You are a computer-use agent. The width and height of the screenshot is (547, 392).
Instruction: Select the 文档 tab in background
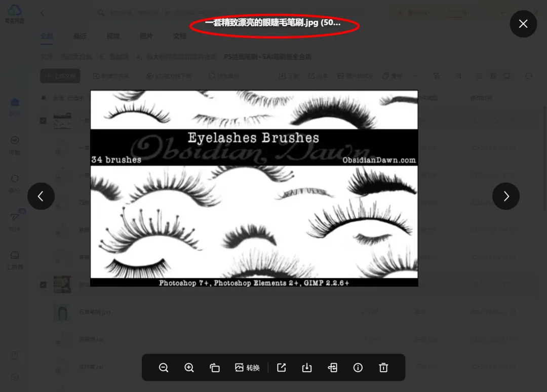[180, 36]
